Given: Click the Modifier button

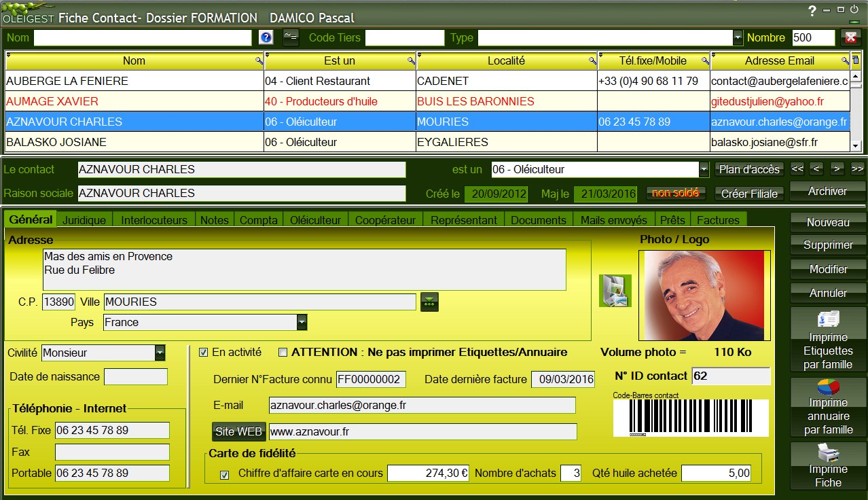Looking at the screenshot, I should pos(828,269).
